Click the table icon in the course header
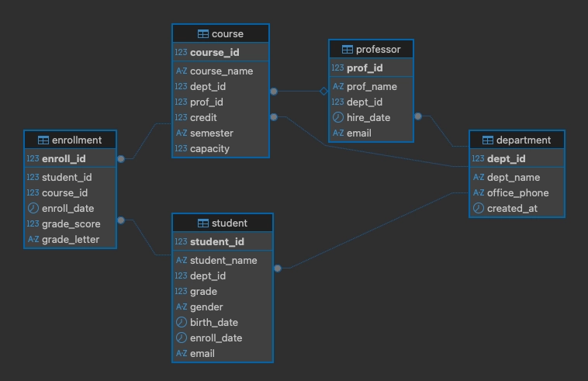Image resolution: width=588 pixels, height=381 pixels. point(203,34)
